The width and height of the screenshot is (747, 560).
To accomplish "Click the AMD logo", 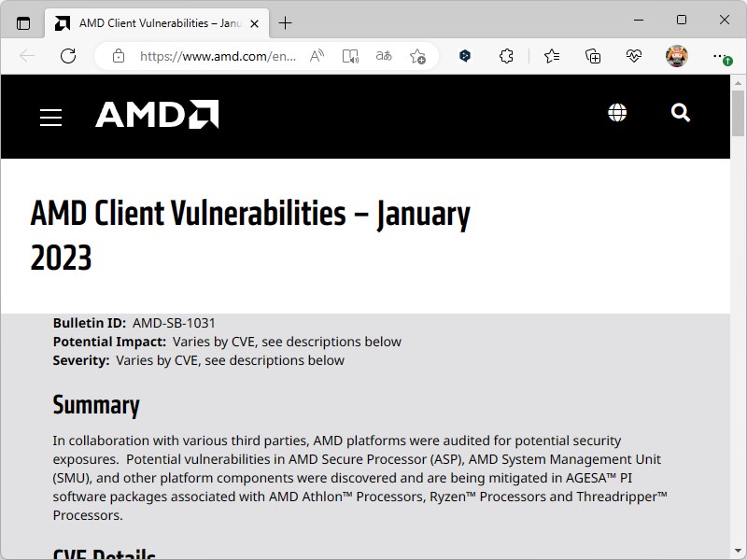I will (157, 115).
